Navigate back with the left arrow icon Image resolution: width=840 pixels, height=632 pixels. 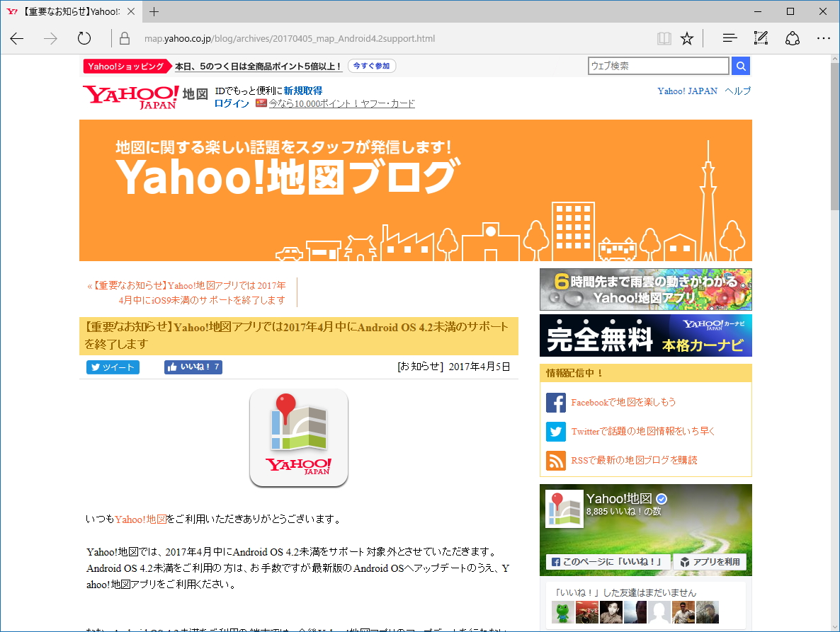(x=16, y=38)
